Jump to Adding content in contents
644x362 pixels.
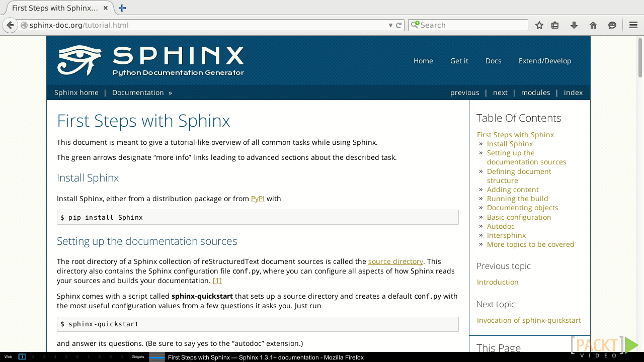click(x=513, y=190)
